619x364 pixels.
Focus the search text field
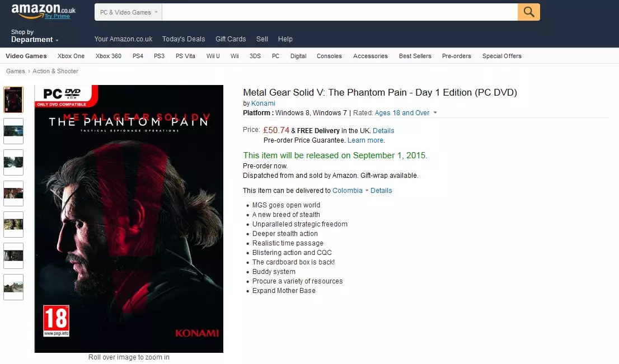click(x=340, y=12)
